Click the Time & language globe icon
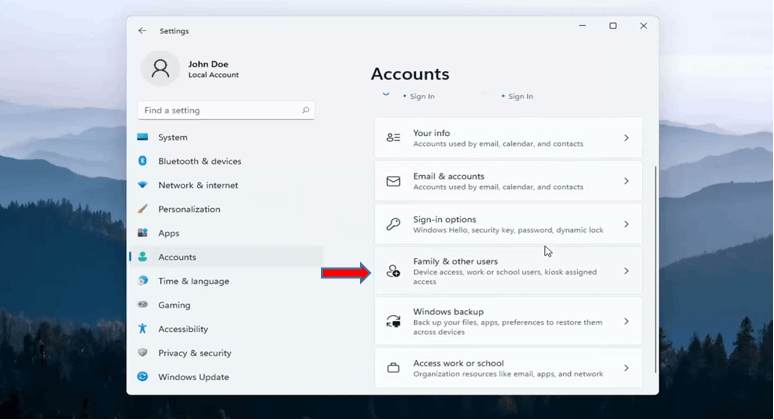This screenshot has width=774, height=420. click(143, 280)
